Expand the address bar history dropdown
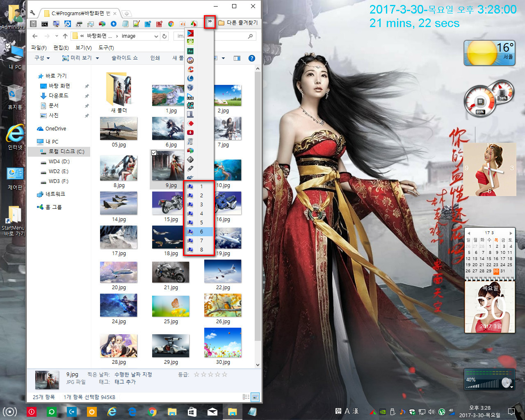The image size is (525, 420). click(x=156, y=36)
